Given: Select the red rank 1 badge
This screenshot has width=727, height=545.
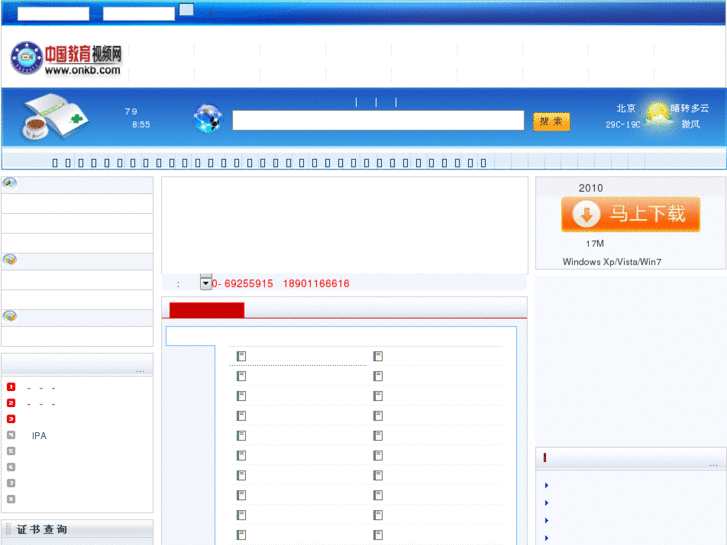Looking at the screenshot, I should click(x=11, y=387).
